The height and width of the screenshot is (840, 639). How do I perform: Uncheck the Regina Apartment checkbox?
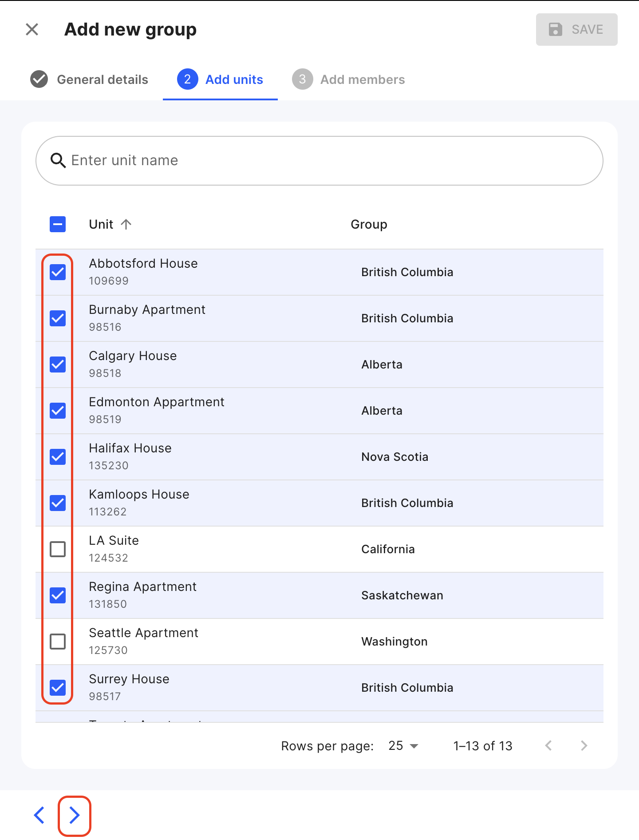pos(58,595)
